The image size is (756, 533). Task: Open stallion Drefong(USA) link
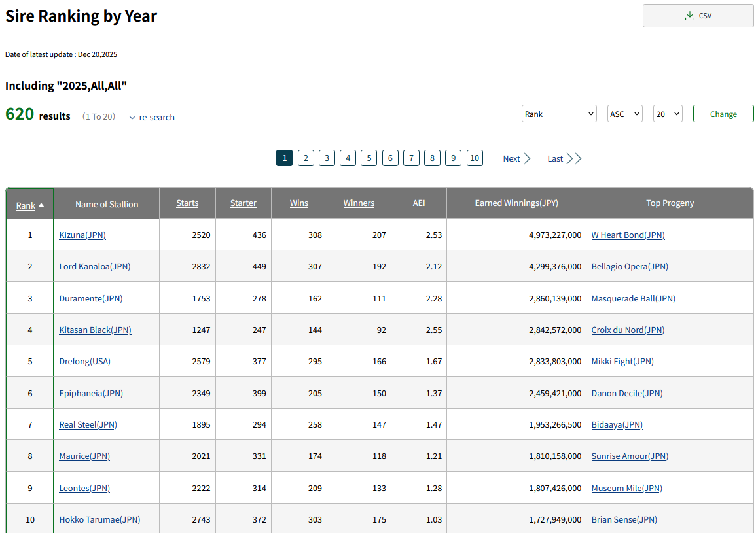point(85,362)
